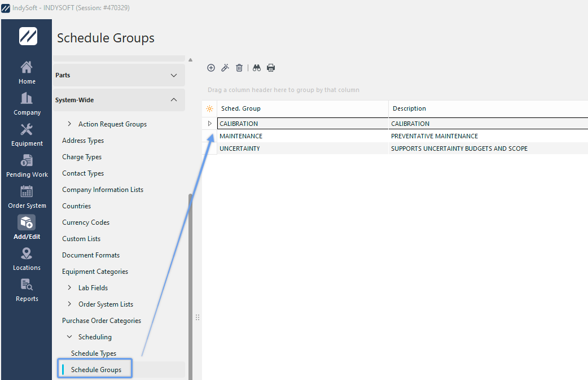The width and height of the screenshot is (588, 380).
Task: Open Custom Lists item
Action: pyautogui.click(x=81, y=239)
